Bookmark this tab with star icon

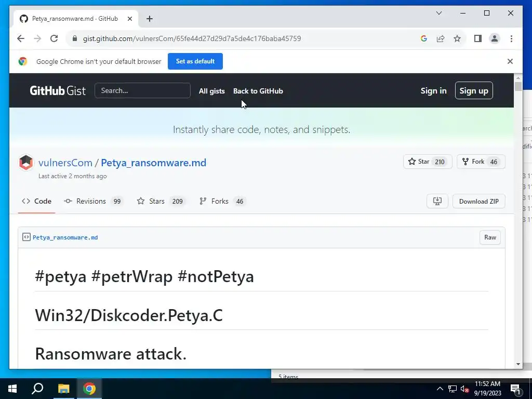(x=457, y=38)
